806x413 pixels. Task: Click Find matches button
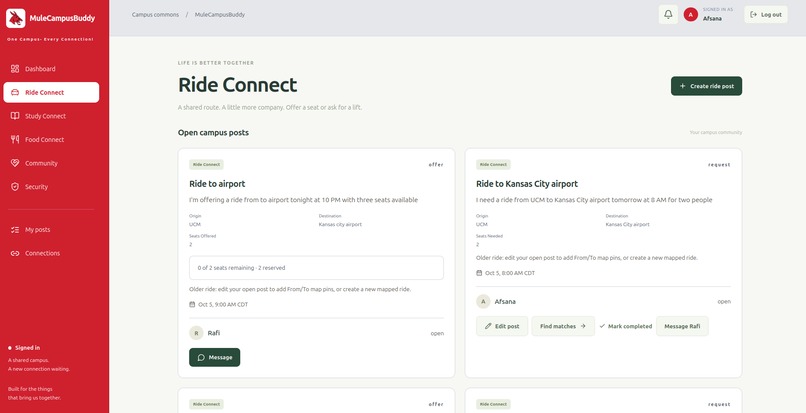563,326
